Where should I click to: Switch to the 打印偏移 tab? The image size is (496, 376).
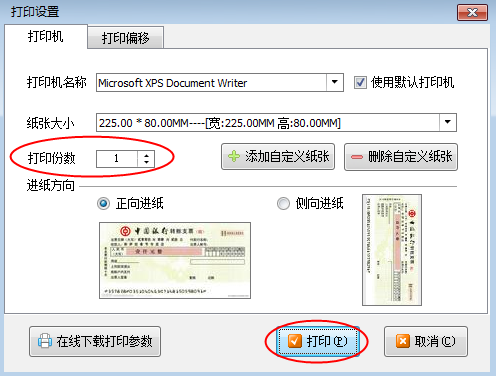[x=126, y=38]
